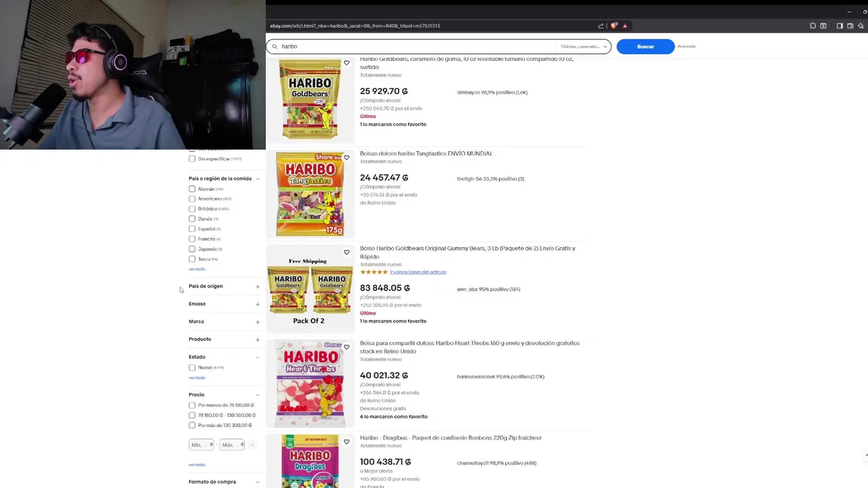Check Por más de 130 300.00 price filter
868x488 pixels.
point(192,425)
